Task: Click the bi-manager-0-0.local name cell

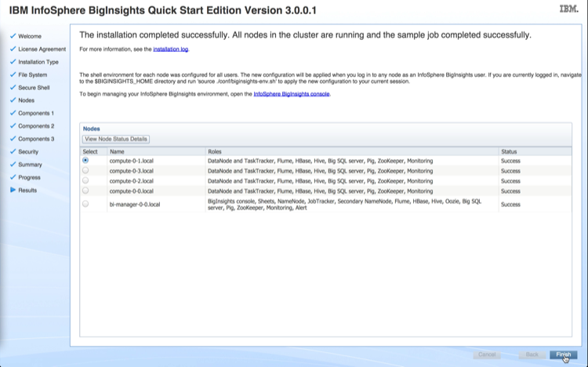Action: tap(135, 205)
